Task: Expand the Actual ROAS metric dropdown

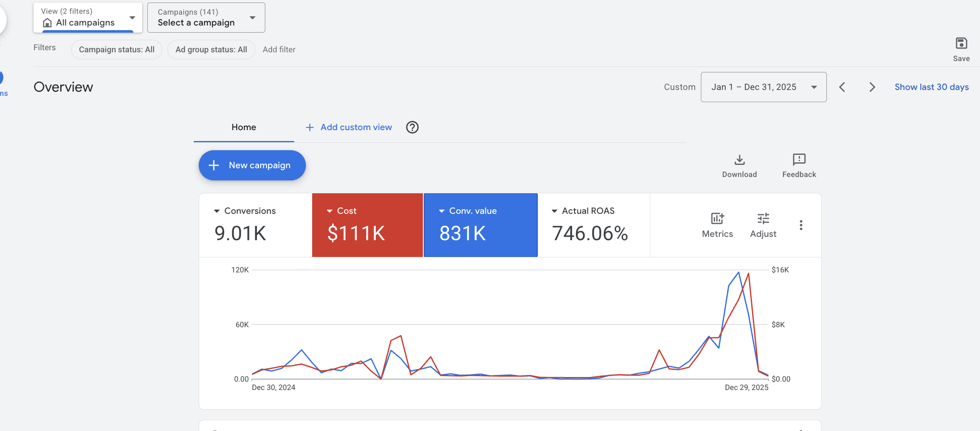Action: 554,211
